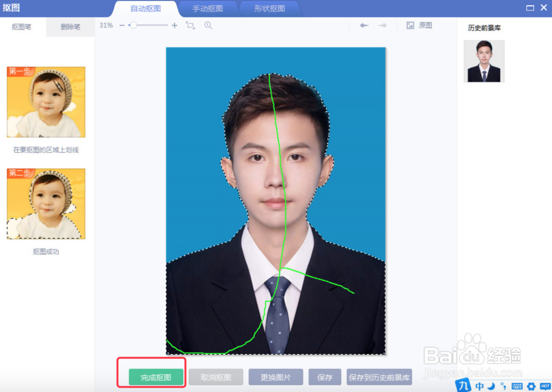Click the portrait photo on the canvas

(x=275, y=201)
